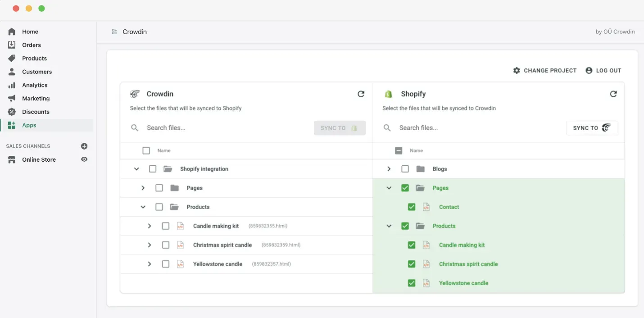Viewport: 644px width, 318px height.
Task: Click the Crowdin-side Yellowstone candle file icon
Action: pyautogui.click(x=180, y=264)
